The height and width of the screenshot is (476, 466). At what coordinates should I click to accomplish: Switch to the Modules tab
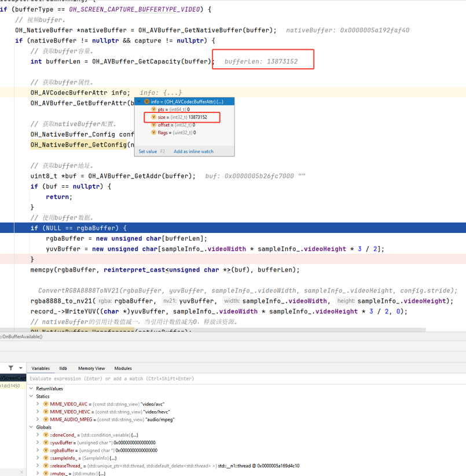(123, 368)
